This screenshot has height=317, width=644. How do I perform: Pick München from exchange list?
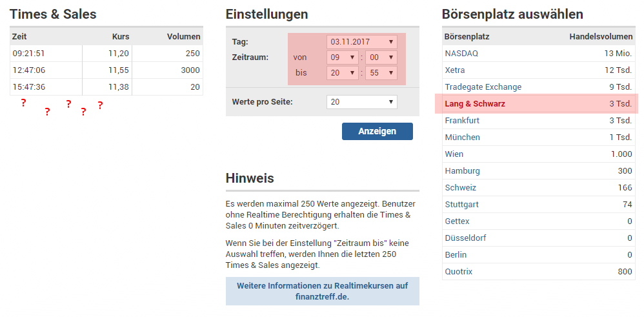pos(462,137)
